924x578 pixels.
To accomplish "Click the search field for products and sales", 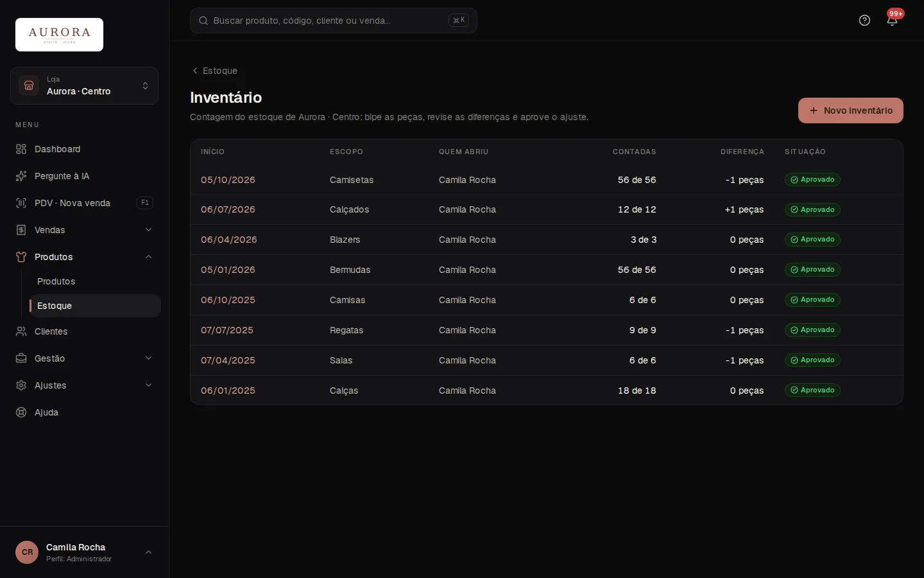I will 333,21.
